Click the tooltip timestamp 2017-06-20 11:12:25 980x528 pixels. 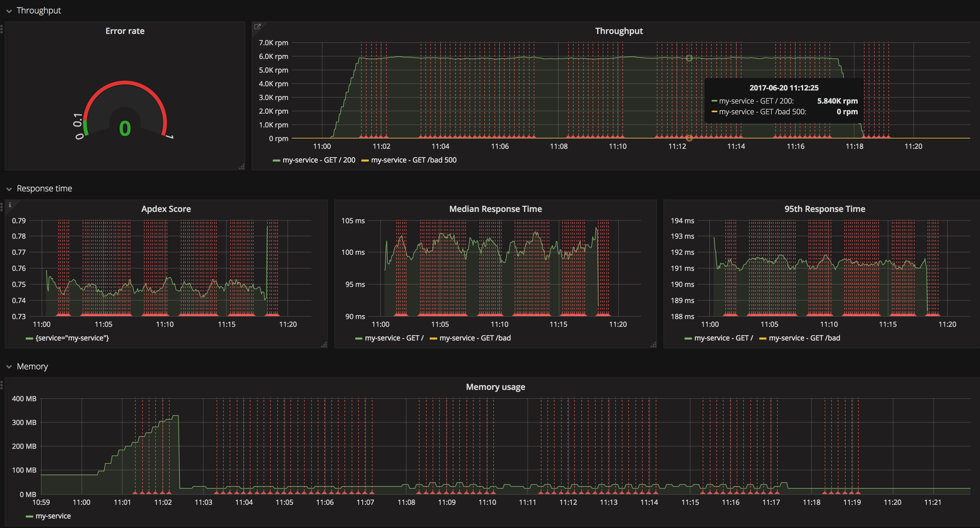(x=784, y=88)
